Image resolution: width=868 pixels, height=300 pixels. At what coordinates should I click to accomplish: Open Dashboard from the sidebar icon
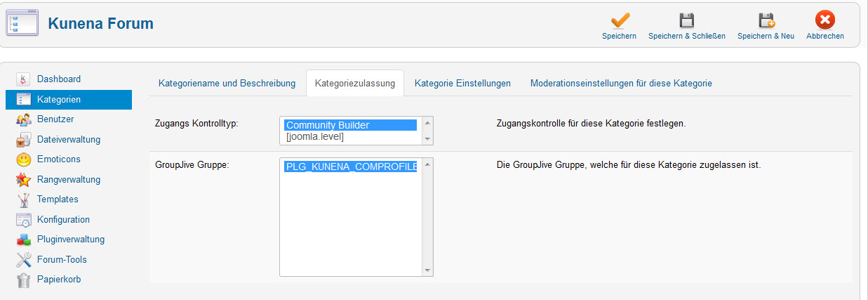click(x=24, y=79)
